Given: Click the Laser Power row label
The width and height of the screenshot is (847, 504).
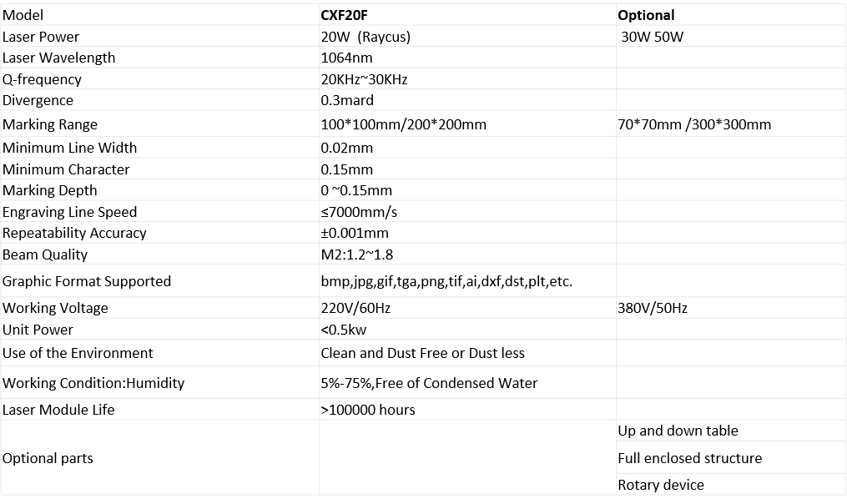Looking at the screenshot, I should [41, 37].
